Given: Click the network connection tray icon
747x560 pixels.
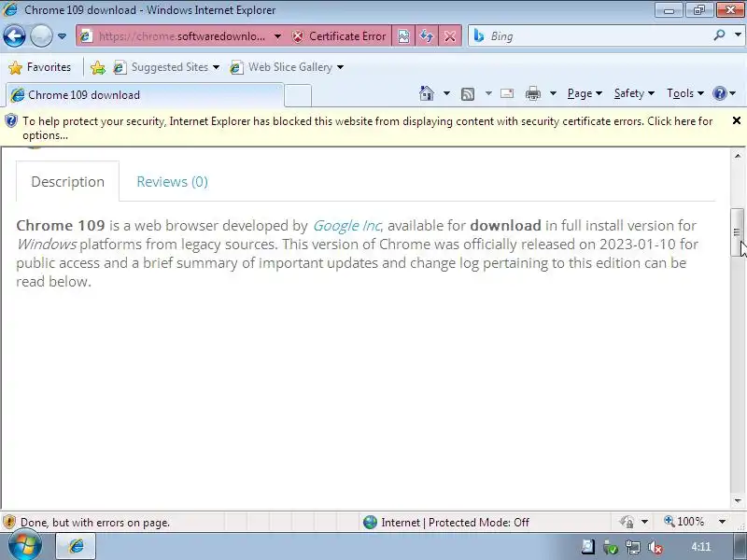Looking at the screenshot, I should (633, 548).
